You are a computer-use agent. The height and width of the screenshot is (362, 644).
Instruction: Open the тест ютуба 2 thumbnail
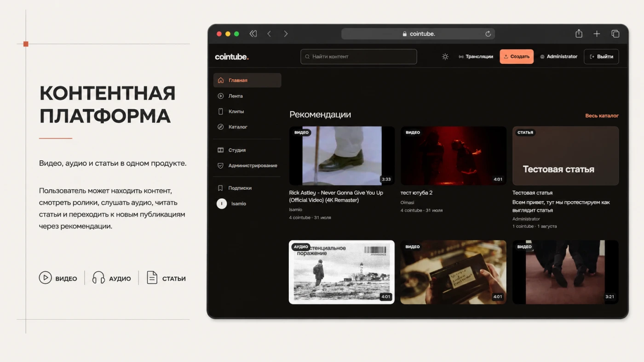tap(453, 156)
